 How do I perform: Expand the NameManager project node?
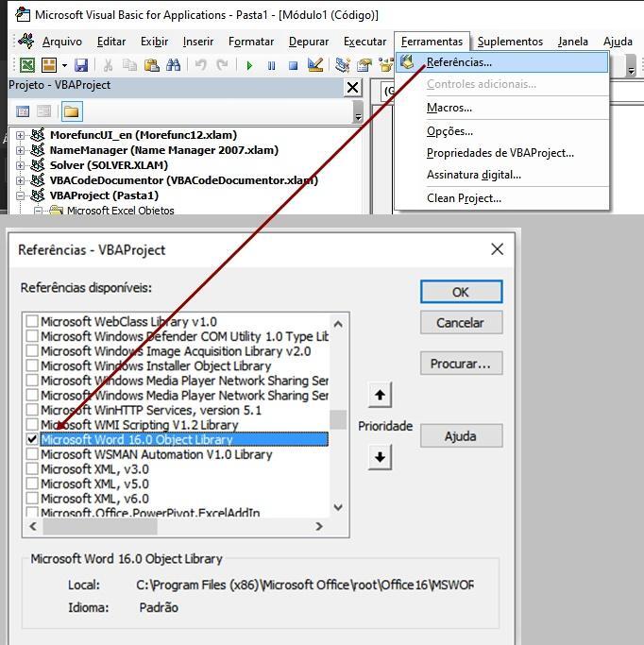pos(20,150)
